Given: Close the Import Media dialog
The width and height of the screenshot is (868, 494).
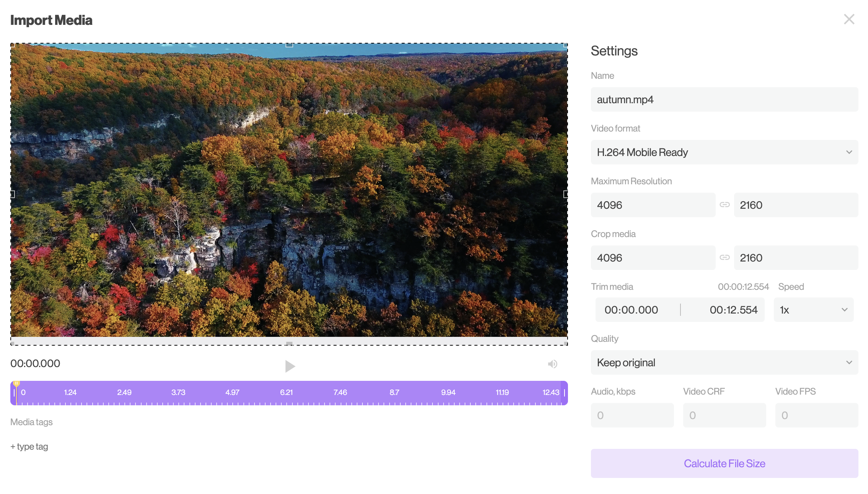Looking at the screenshot, I should pos(849,19).
